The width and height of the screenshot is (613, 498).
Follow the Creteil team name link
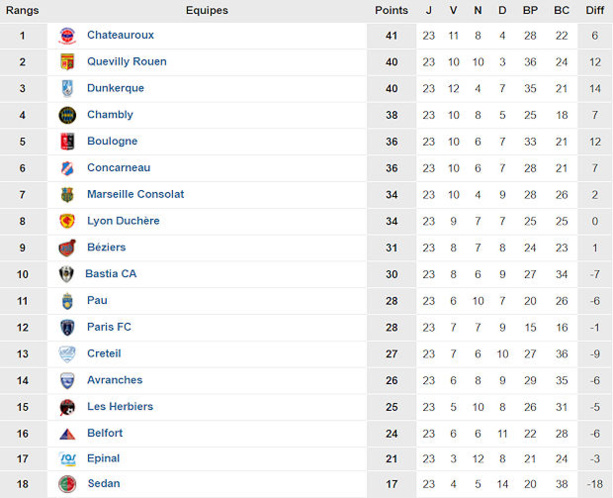click(x=104, y=354)
